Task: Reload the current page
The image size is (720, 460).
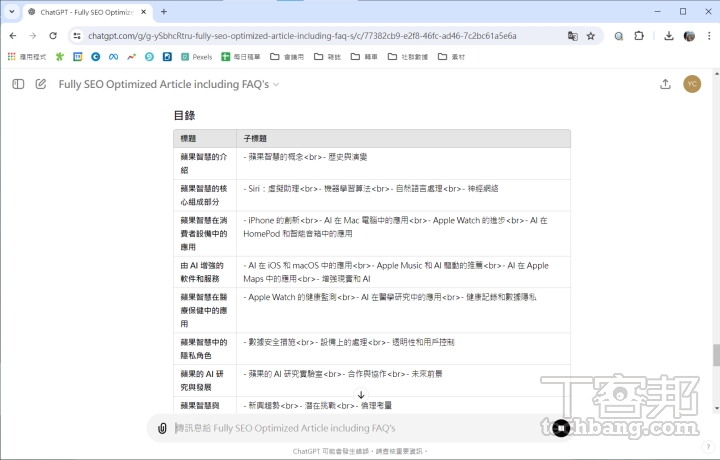Action: (53, 36)
